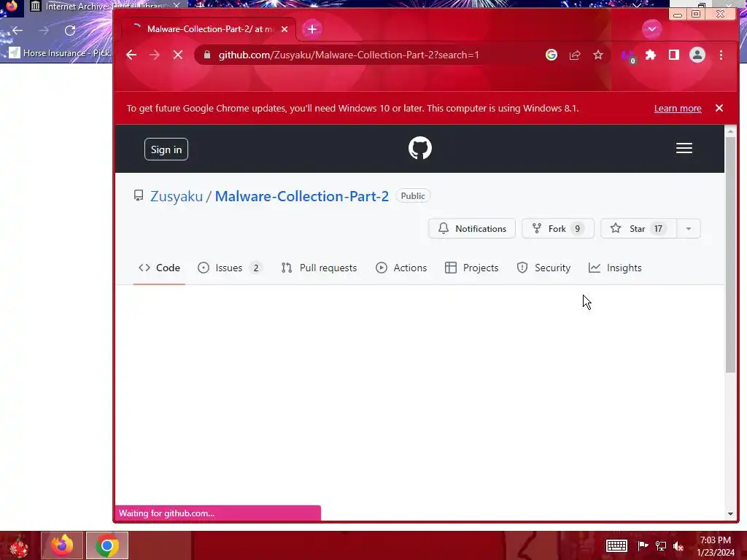Open the Horse Insurance bookmark in Firefox
Screen dimensions: 747x560
pyautogui.click(x=61, y=52)
